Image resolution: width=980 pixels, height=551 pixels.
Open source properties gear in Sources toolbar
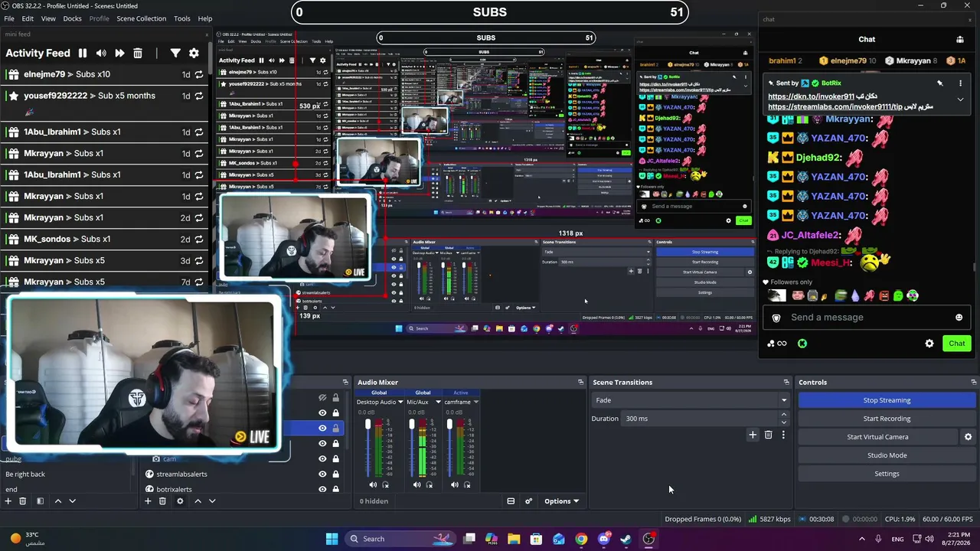click(x=180, y=501)
